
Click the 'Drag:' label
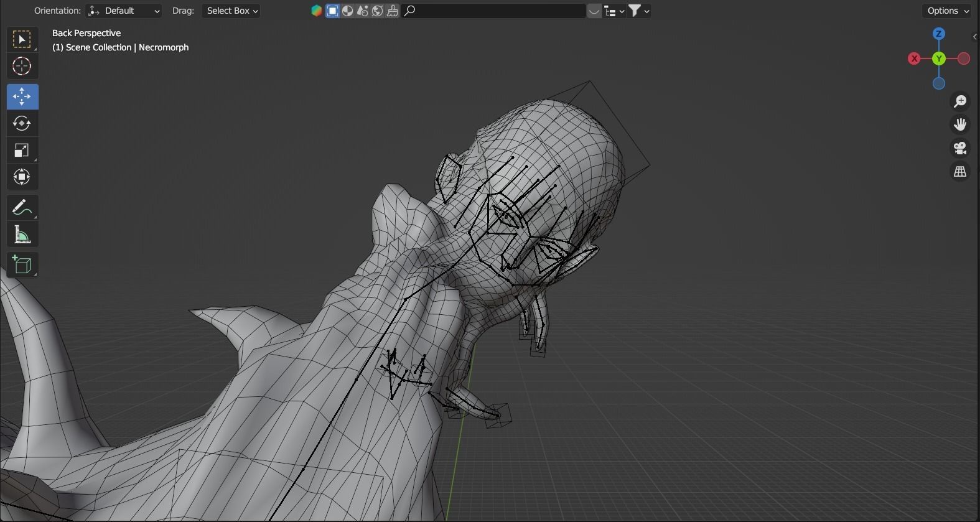click(183, 11)
